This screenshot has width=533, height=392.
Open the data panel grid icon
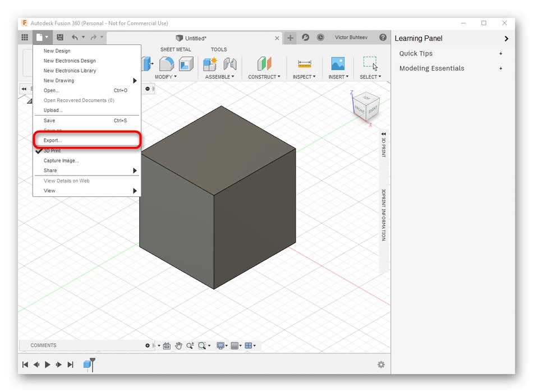click(25, 38)
